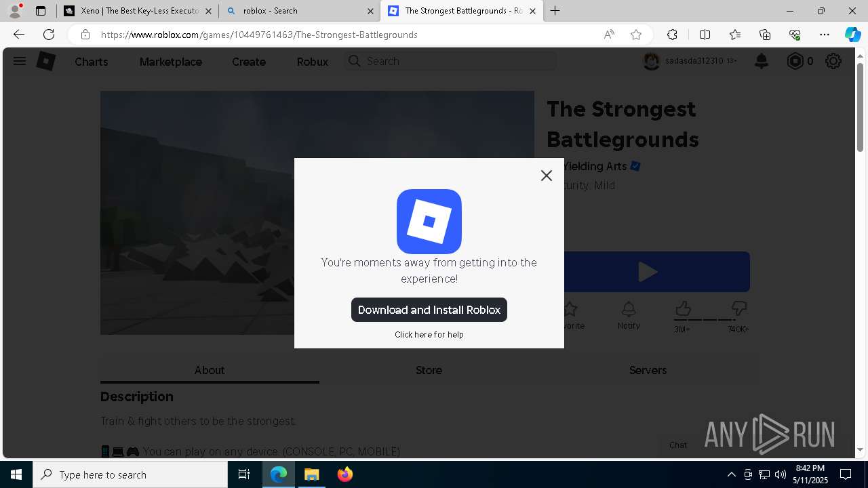Image resolution: width=868 pixels, height=488 pixels.
Task: Click Download and Install Roblox button
Action: click(x=429, y=310)
